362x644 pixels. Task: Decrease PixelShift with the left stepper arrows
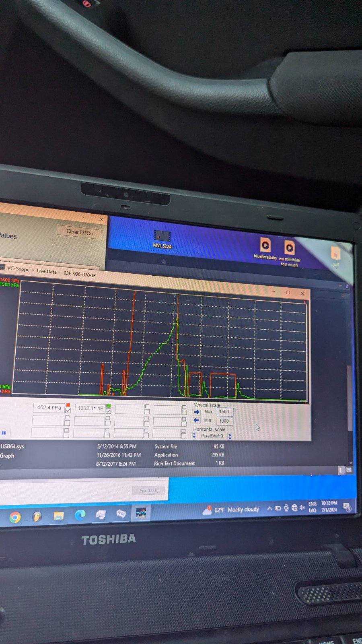click(194, 436)
